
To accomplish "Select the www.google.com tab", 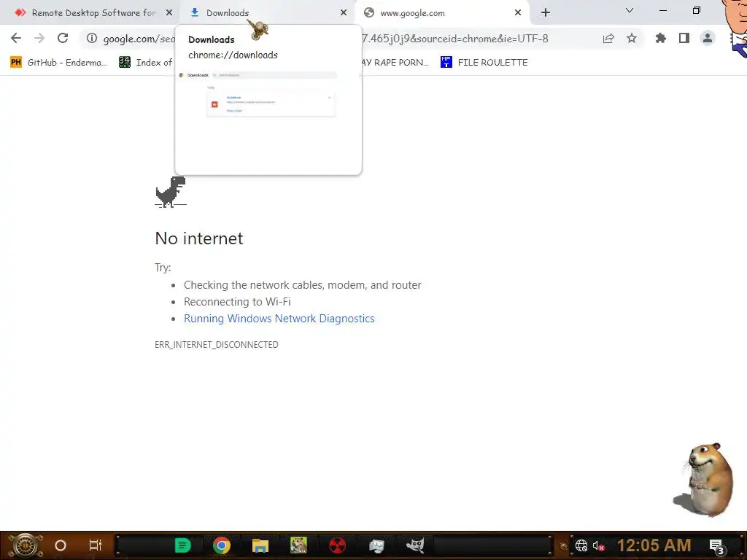I will pos(442,13).
